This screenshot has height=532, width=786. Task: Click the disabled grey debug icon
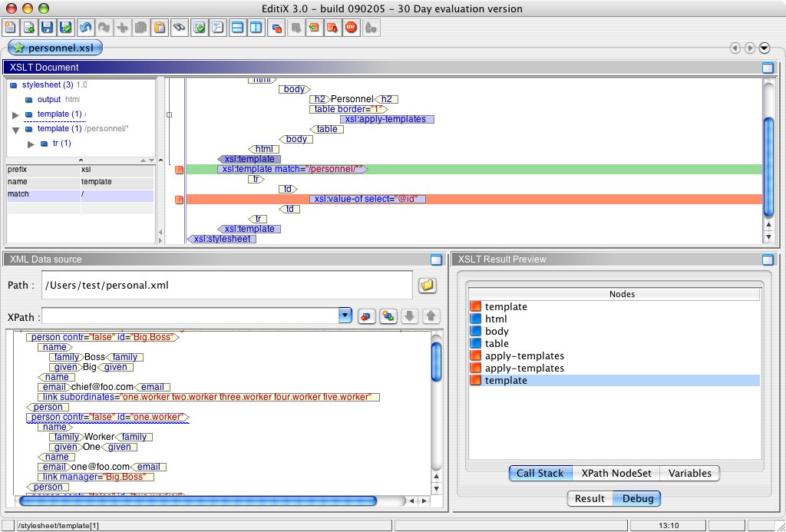pyautogui.click(x=296, y=27)
